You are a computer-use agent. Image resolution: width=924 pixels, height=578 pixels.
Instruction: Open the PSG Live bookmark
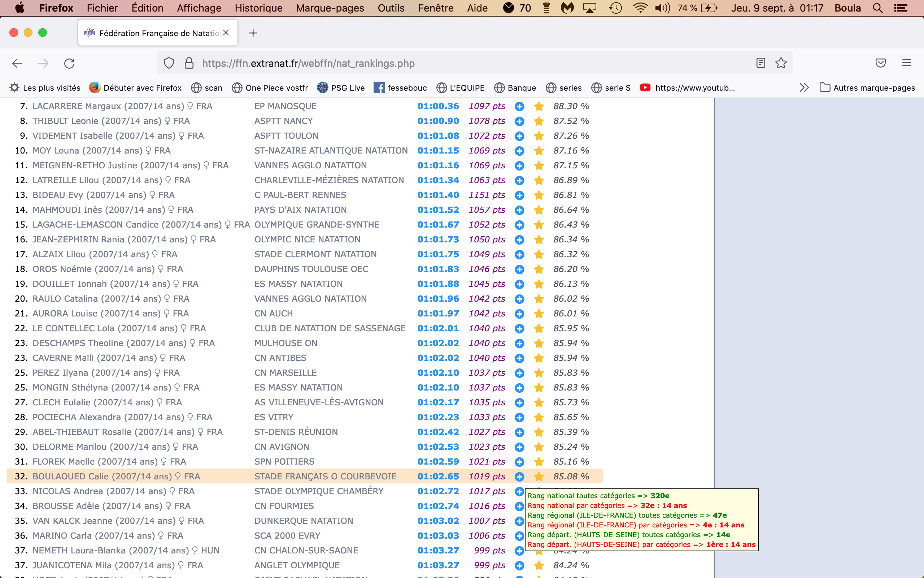coord(341,88)
